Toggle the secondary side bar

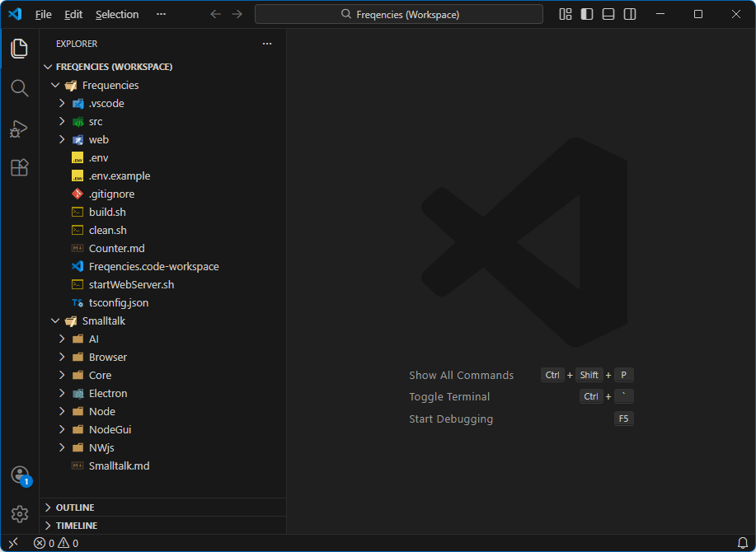click(630, 14)
